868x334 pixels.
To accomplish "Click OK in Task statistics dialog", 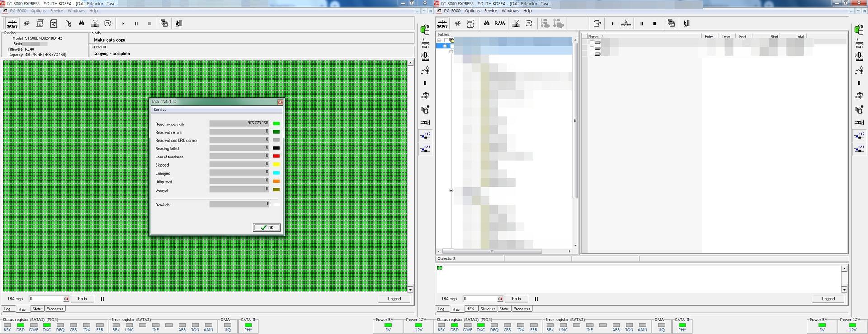I will coord(267,228).
